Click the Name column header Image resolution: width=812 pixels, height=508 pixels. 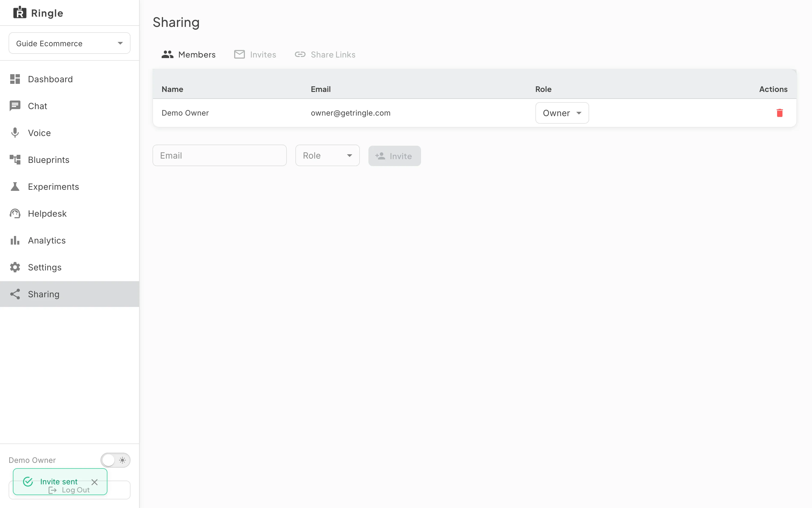172,89
